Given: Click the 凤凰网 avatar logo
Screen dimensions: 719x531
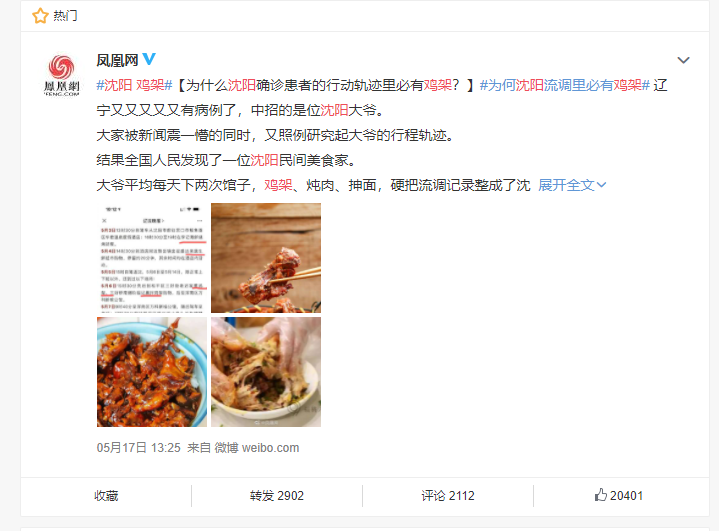Looking at the screenshot, I should pyautogui.click(x=61, y=75).
